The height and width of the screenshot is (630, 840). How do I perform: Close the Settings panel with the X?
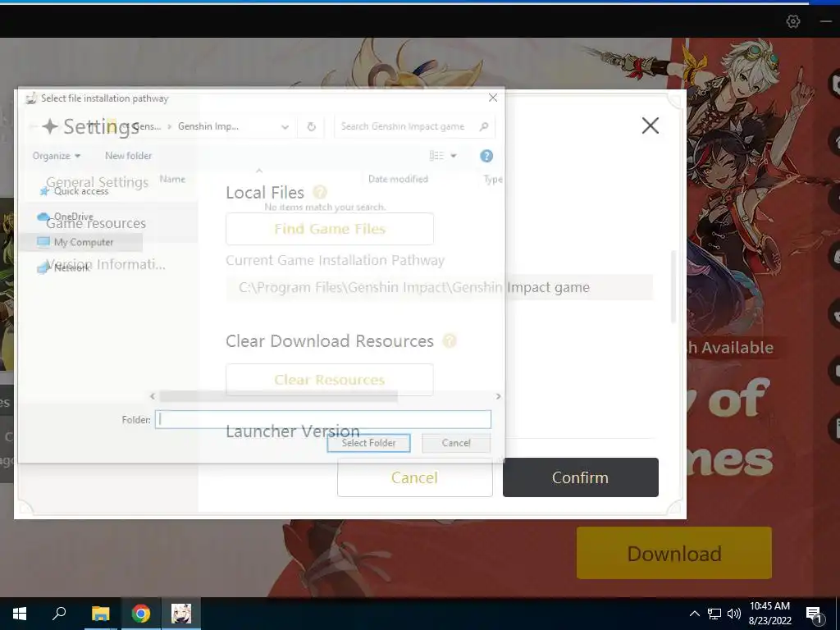(x=651, y=126)
